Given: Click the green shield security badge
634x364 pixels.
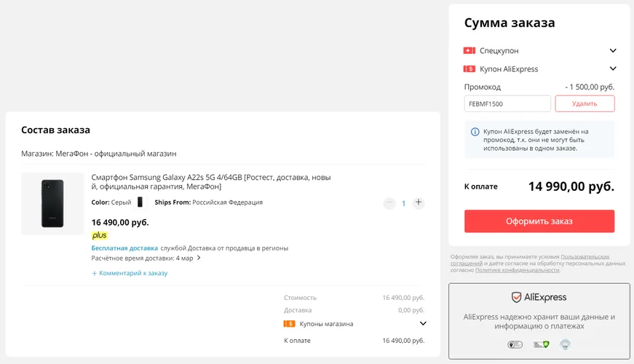Looking at the screenshot, I should point(541,344).
